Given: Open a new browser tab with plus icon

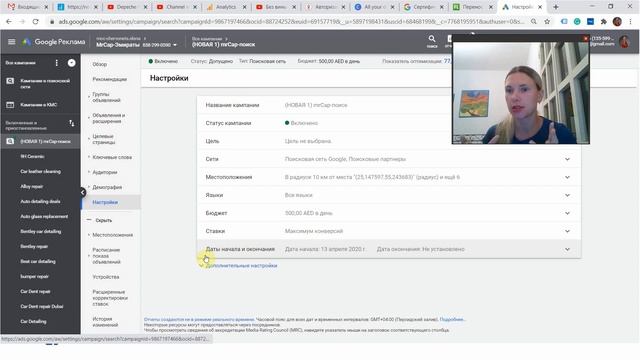Looking at the screenshot, I should (556, 7).
